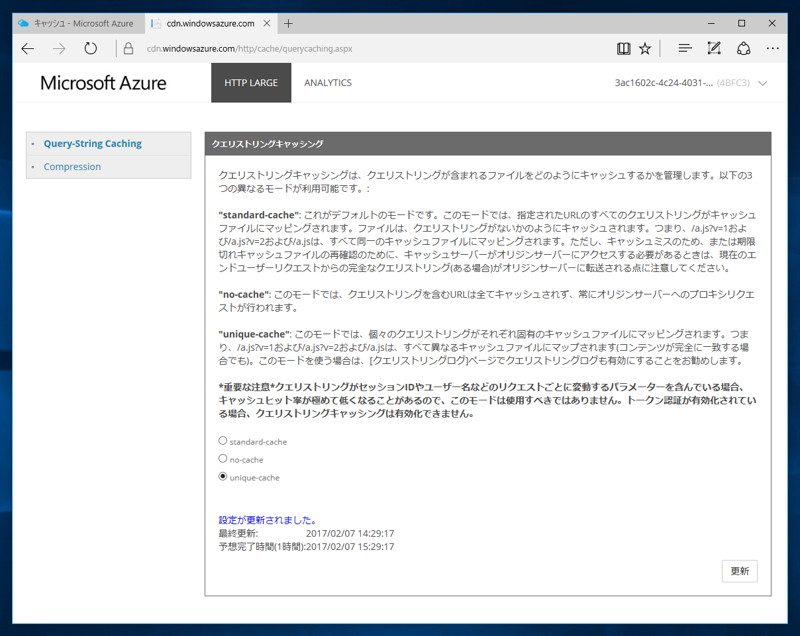
Task: Select the standard-cache radio button
Action: 222,441
